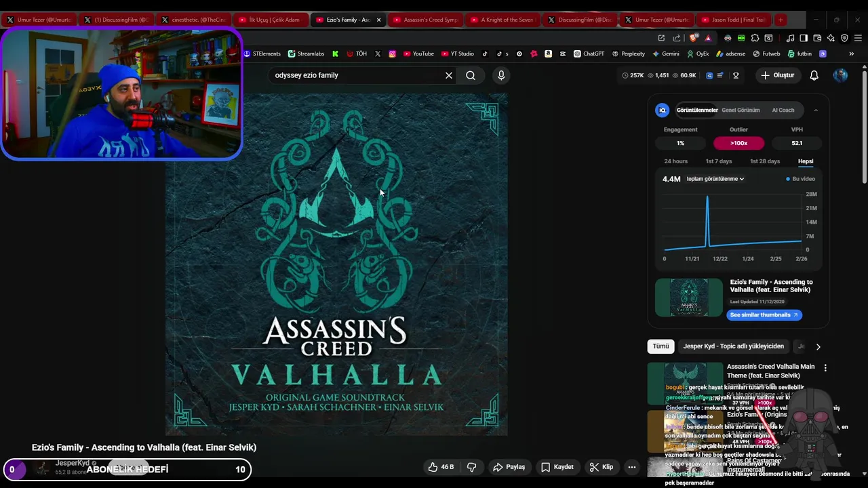Screen dimensions: 868x488
Task: Toggle the browser sidebar panel icon
Action: [804, 38]
